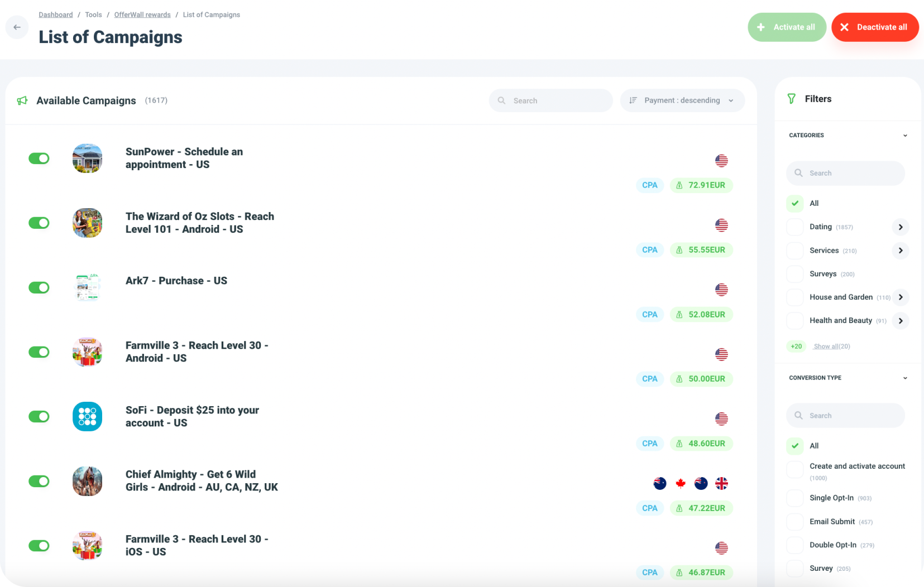Click the 72.91EUR payout badge
This screenshot has width=924, height=587.
click(701, 185)
